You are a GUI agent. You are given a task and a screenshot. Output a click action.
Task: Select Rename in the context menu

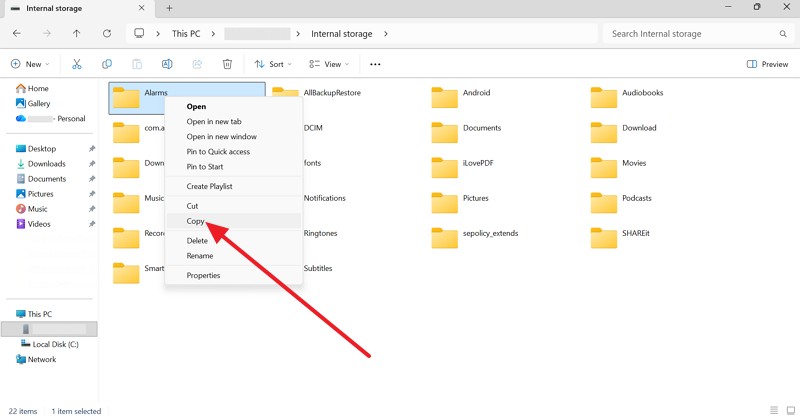tap(200, 255)
